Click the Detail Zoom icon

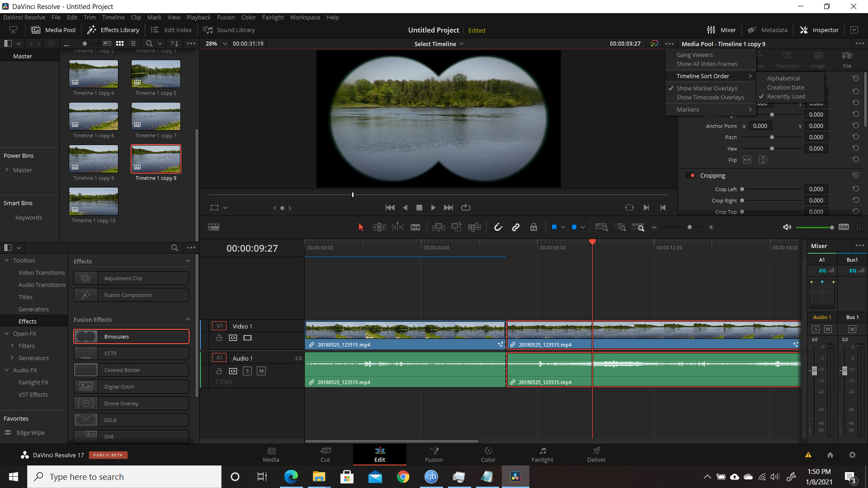click(620, 227)
